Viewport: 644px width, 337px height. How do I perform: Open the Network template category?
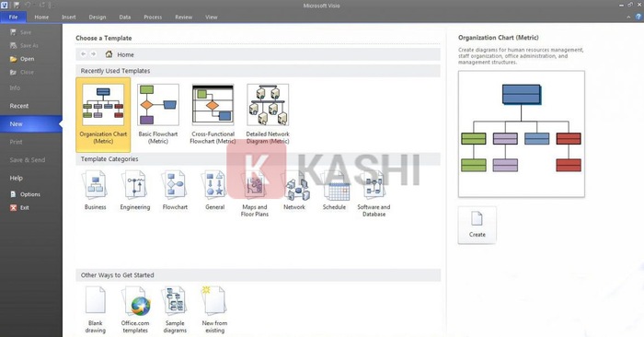pyautogui.click(x=294, y=191)
